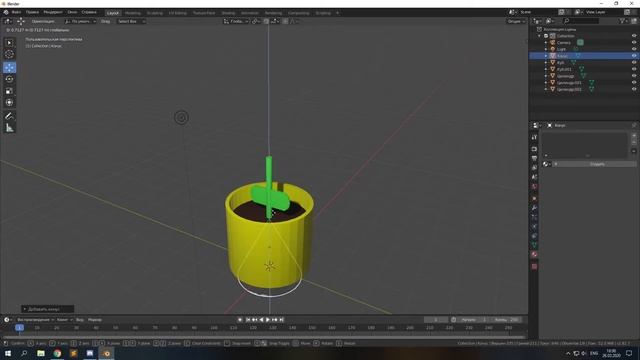Select the Measure tool in the toolbar
640x360 pixels.
tap(9, 128)
